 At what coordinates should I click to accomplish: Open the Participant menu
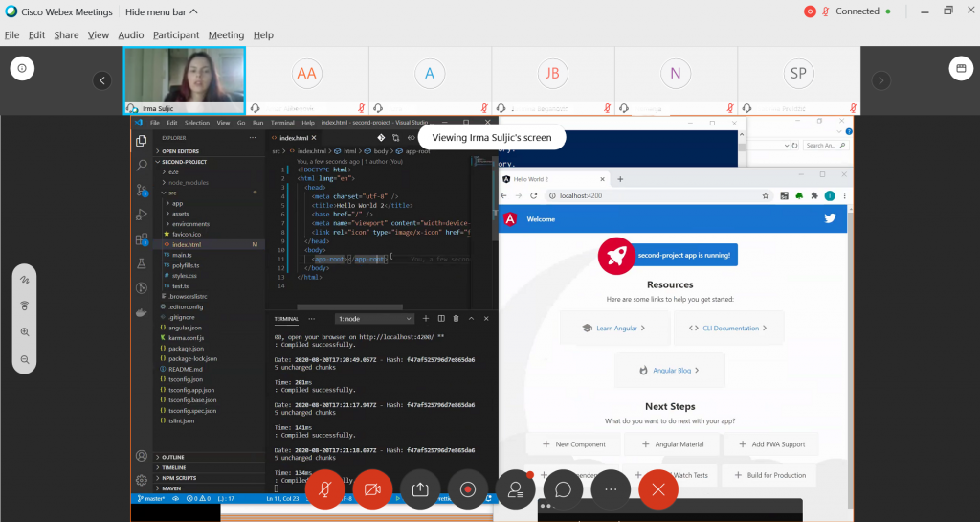point(176,35)
